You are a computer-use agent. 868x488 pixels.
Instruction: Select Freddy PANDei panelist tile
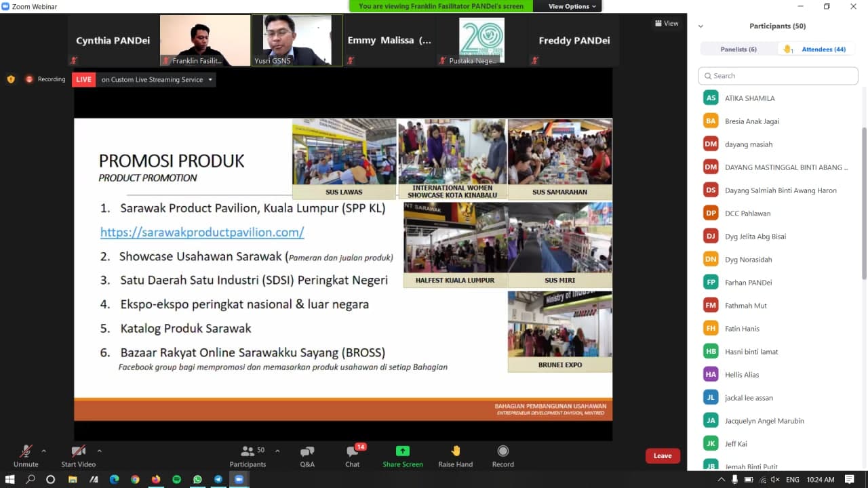(x=574, y=41)
